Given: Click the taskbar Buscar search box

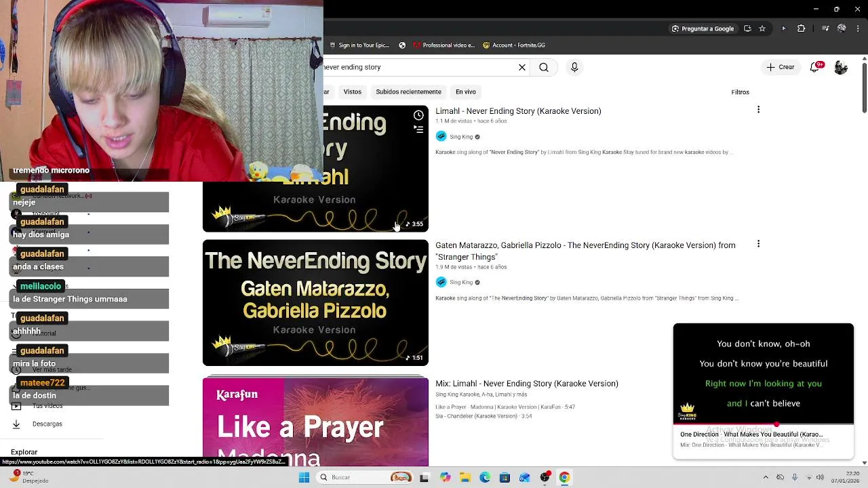Looking at the screenshot, I should 365,477.
